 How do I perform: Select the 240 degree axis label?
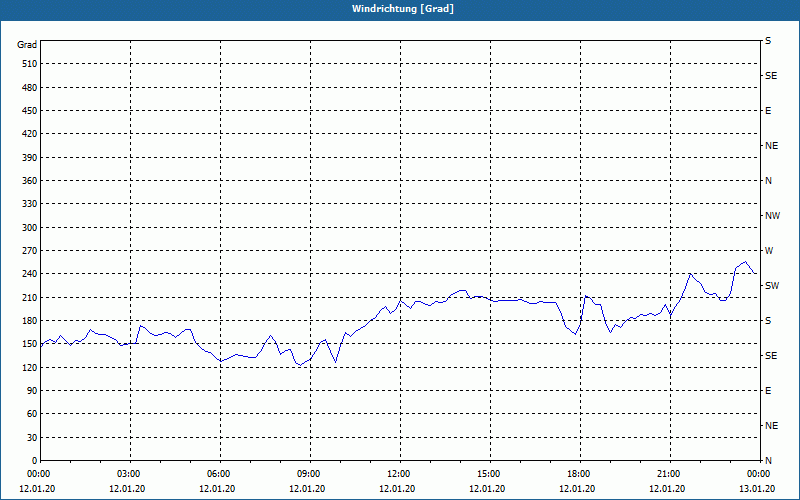click(30, 274)
